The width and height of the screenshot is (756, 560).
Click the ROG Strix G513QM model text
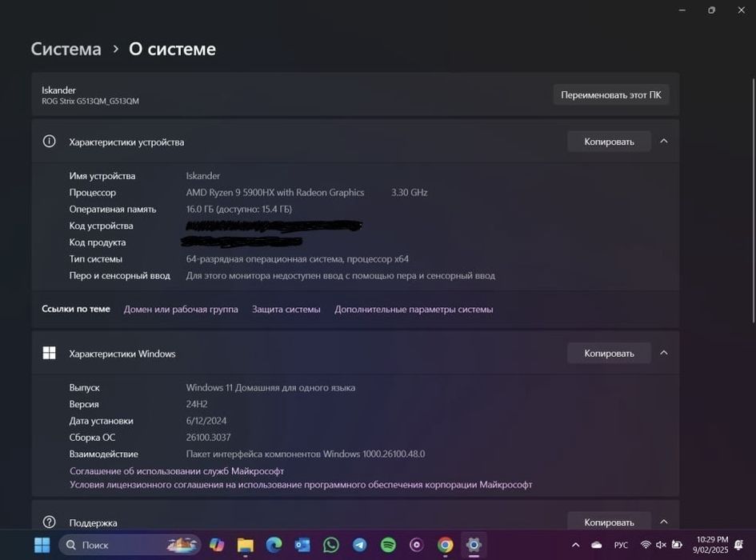click(90, 101)
